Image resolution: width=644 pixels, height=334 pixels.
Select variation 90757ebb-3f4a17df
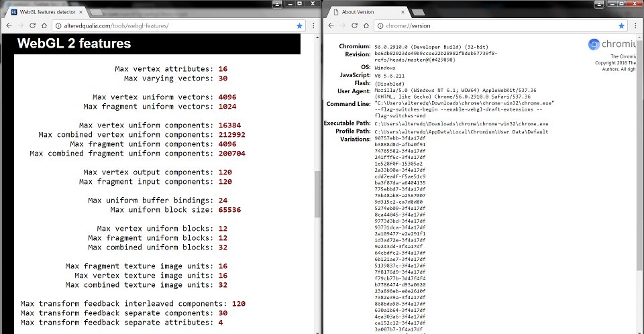tap(400, 138)
